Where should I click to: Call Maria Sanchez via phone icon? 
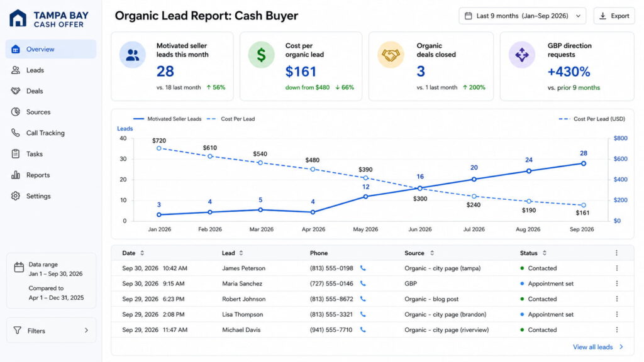[x=363, y=283]
